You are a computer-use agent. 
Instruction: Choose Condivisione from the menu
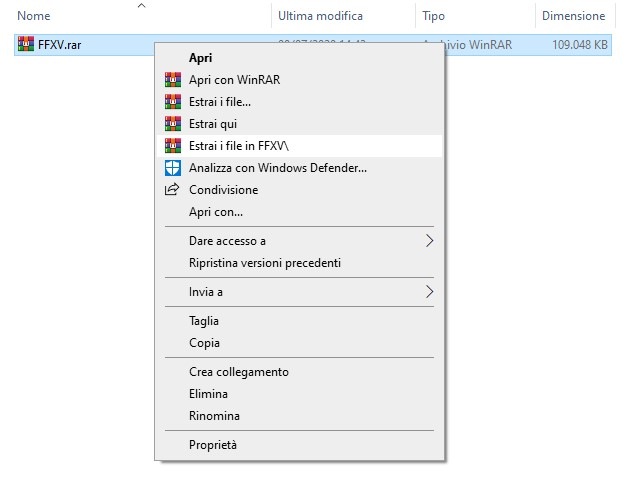click(299, 190)
